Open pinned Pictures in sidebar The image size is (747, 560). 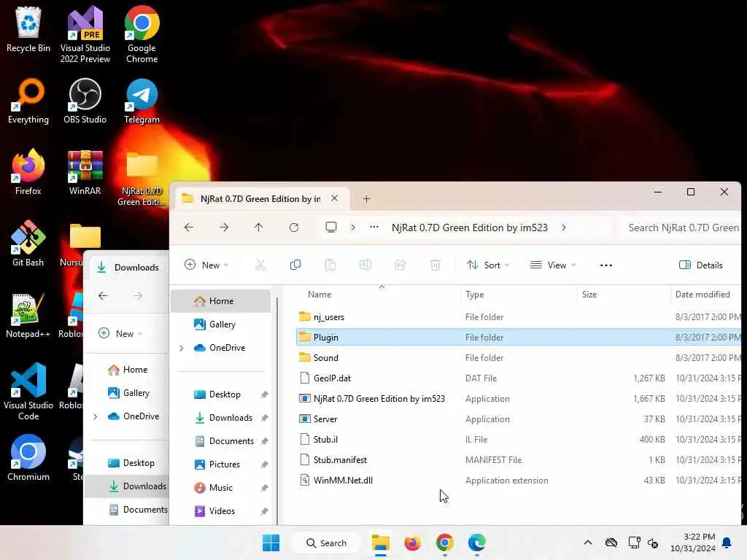click(x=220, y=464)
